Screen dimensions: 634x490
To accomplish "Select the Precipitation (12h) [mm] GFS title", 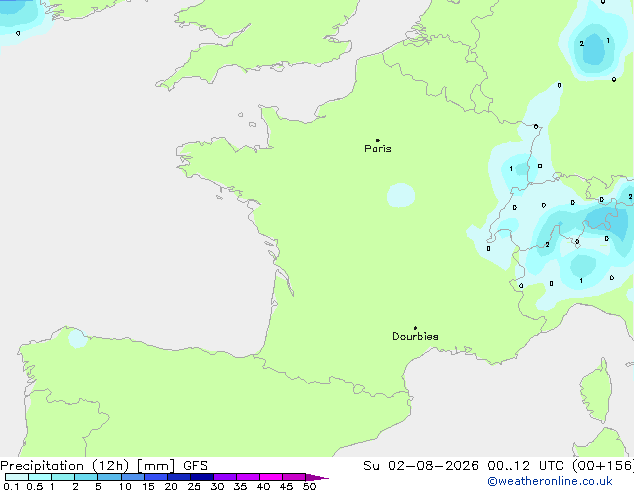I will 104,466.
